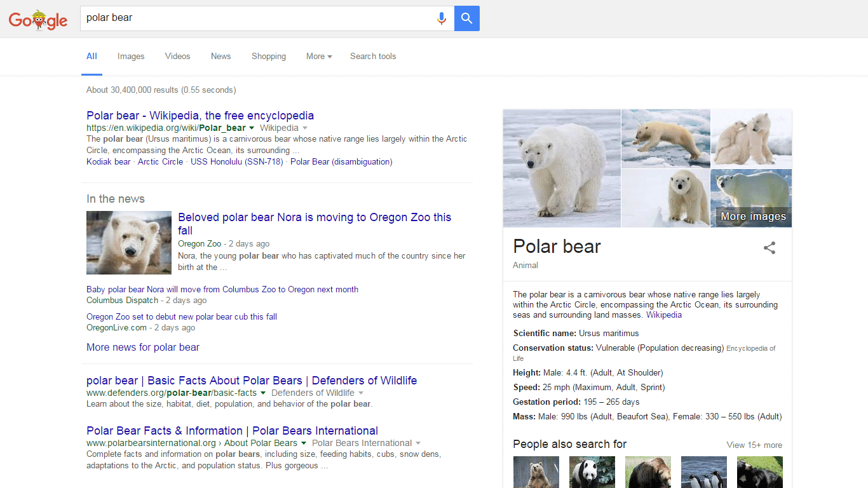
Task: Open the Arctic Circle sitelink
Action: (x=160, y=162)
